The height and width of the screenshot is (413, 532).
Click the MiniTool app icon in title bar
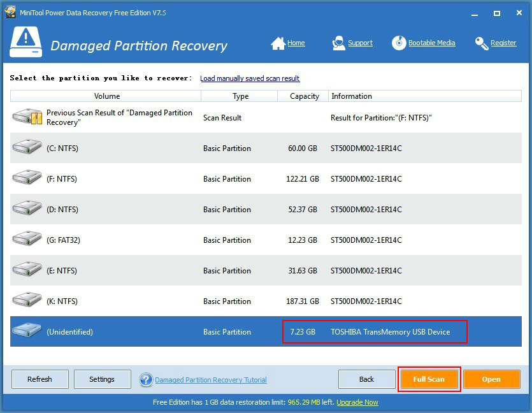click(x=10, y=12)
